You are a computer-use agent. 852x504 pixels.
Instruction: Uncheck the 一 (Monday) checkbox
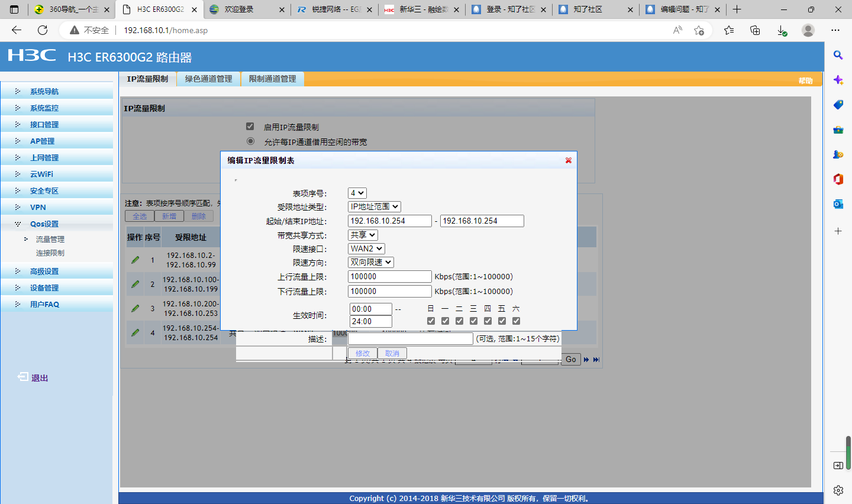coord(445,321)
